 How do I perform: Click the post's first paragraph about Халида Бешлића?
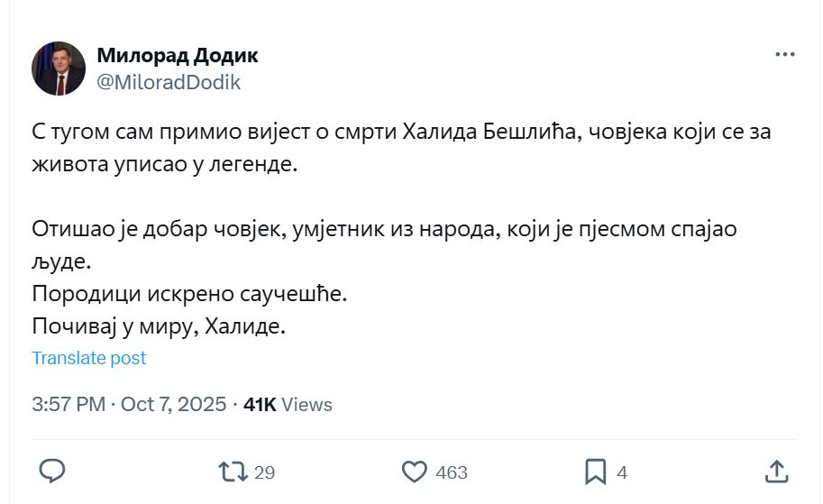click(x=401, y=149)
